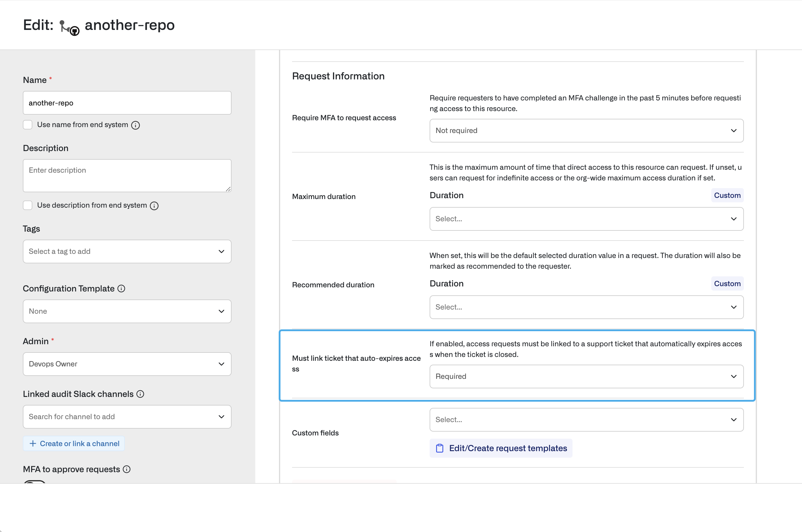Click Custom button for Maximum duration

click(x=727, y=196)
